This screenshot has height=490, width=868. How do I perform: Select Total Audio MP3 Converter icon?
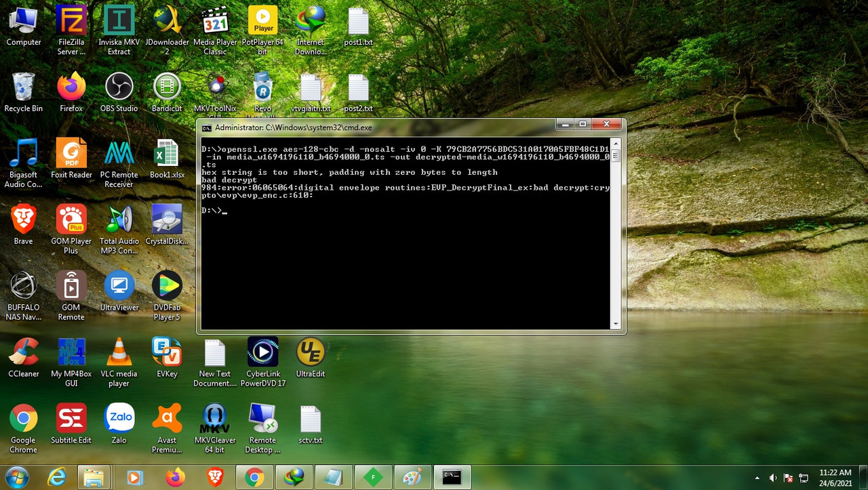pyautogui.click(x=119, y=230)
